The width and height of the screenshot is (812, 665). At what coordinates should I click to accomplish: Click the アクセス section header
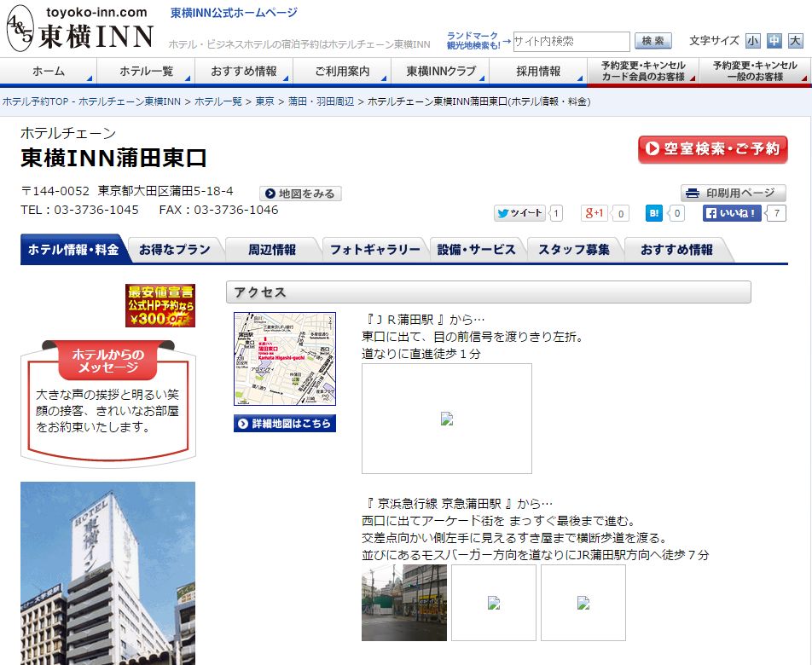click(x=489, y=292)
